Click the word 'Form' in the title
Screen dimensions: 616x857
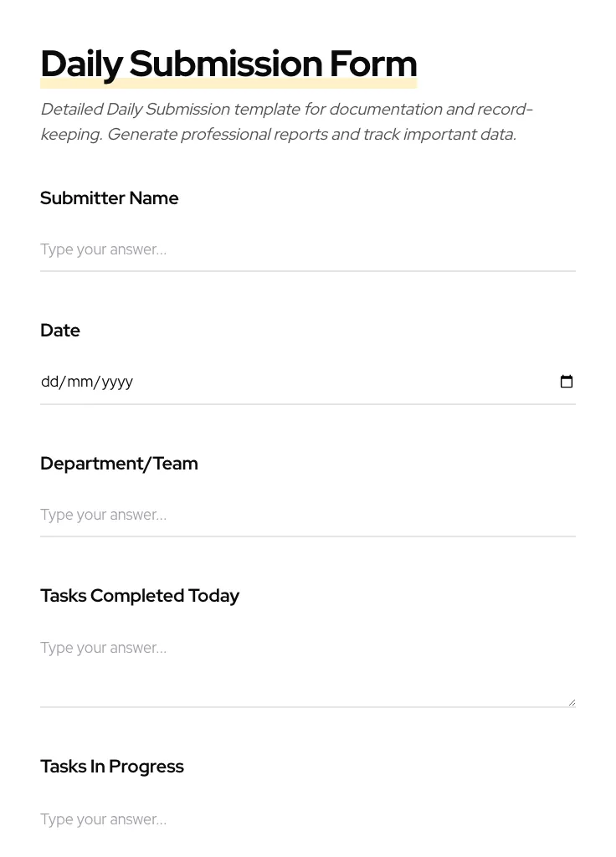[x=372, y=64]
